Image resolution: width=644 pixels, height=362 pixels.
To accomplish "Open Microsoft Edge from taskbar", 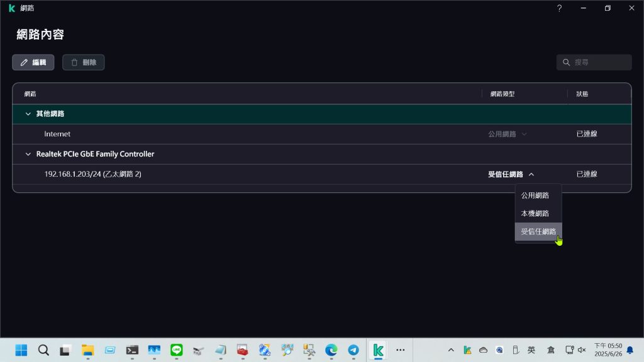I will tap(331, 350).
